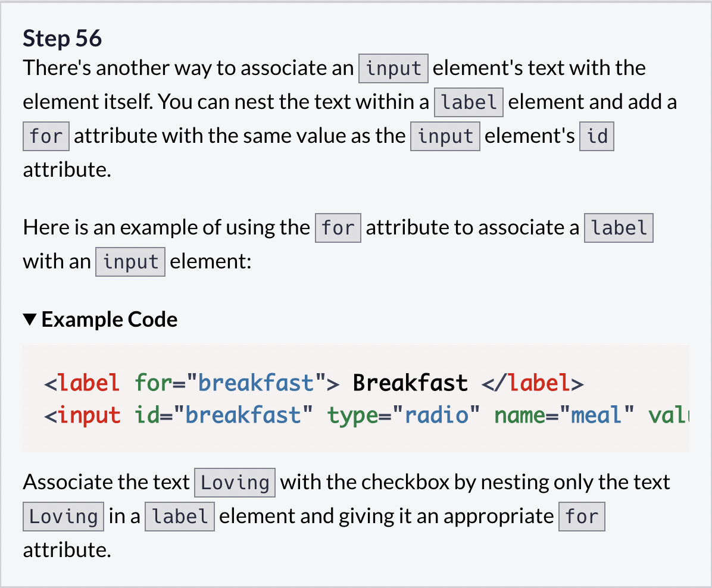Click the "for" code tag after "example of using the"
Image resolution: width=712 pixels, height=588 pixels.
point(338,228)
